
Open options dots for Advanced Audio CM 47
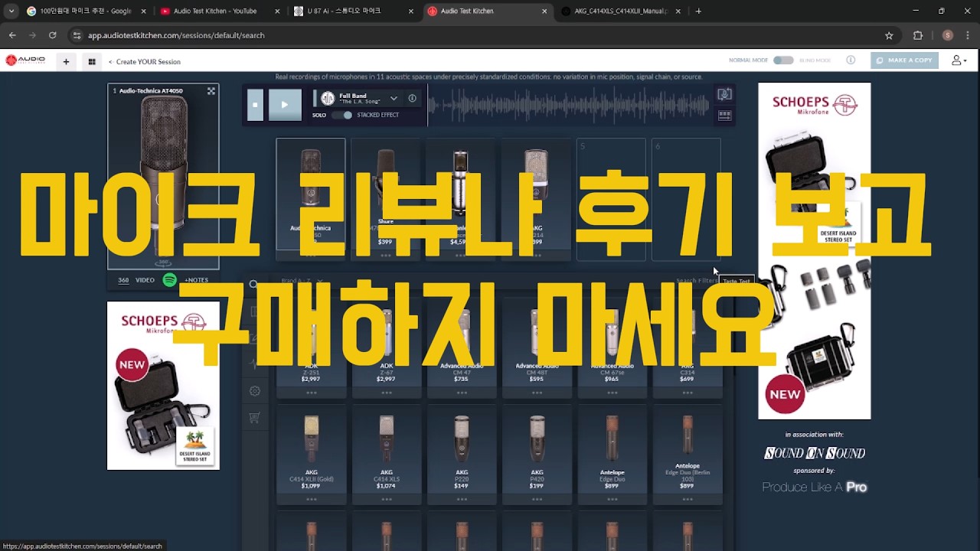click(461, 393)
